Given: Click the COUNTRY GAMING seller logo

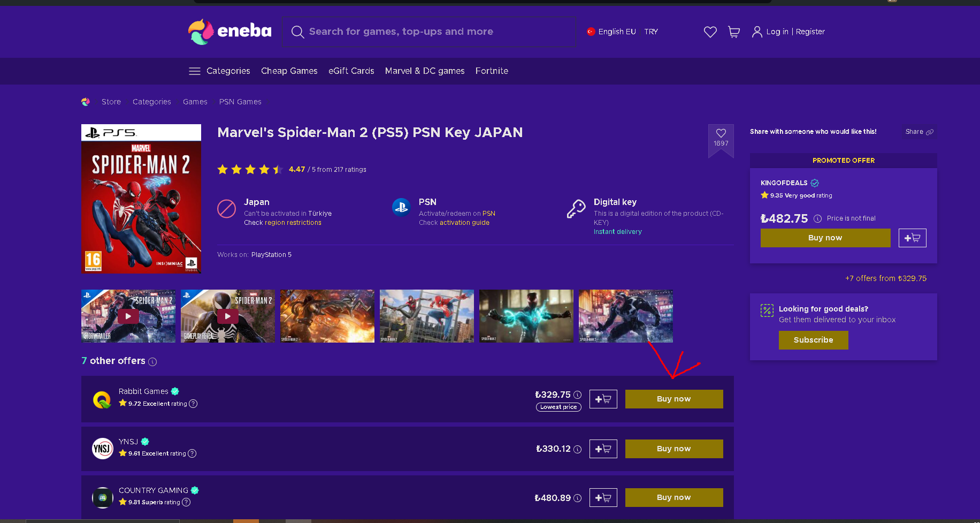Looking at the screenshot, I should 102,498.
